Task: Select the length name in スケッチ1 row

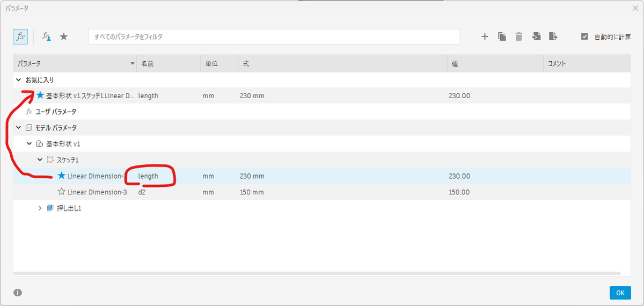Action: (x=148, y=176)
